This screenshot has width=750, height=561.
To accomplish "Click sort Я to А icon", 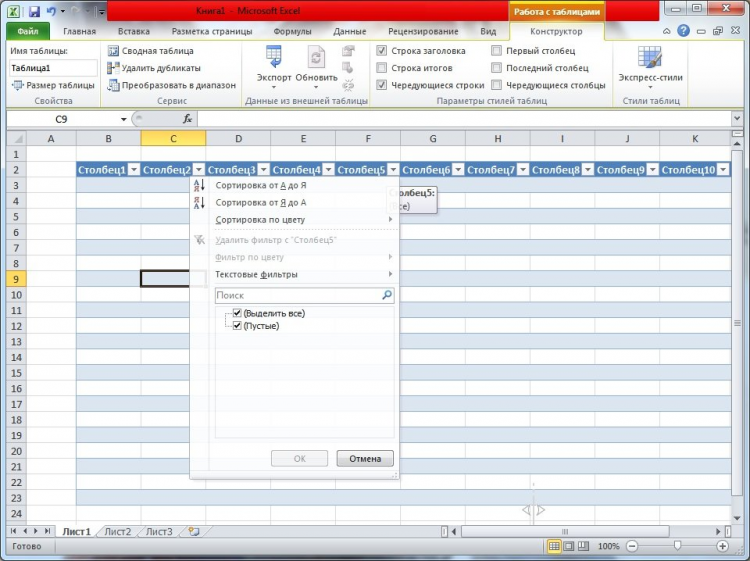I will [x=199, y=202].
